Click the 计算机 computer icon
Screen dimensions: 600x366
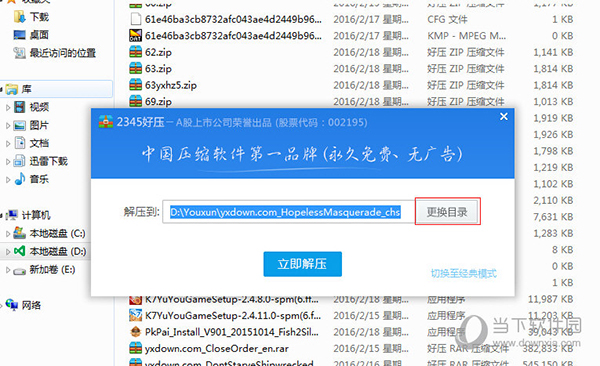pyautogui.click(x=12, y=215)
